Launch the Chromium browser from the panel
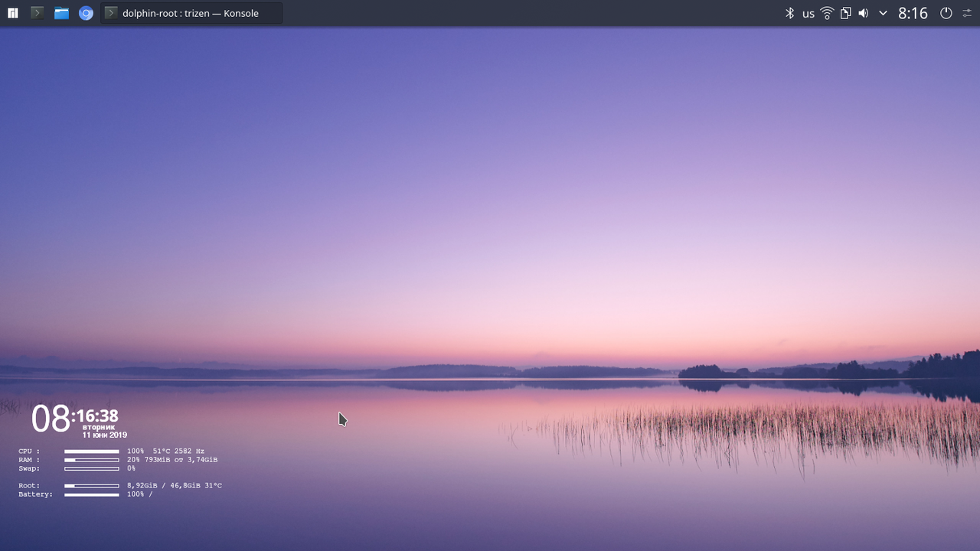Screen dimensions: 980x551 (86, 13)
